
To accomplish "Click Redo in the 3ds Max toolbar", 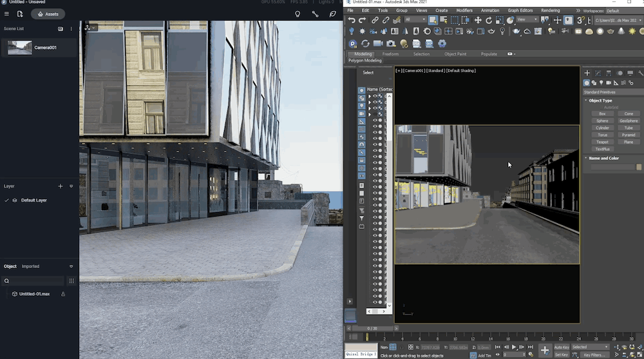I will (x=362, y=20).
